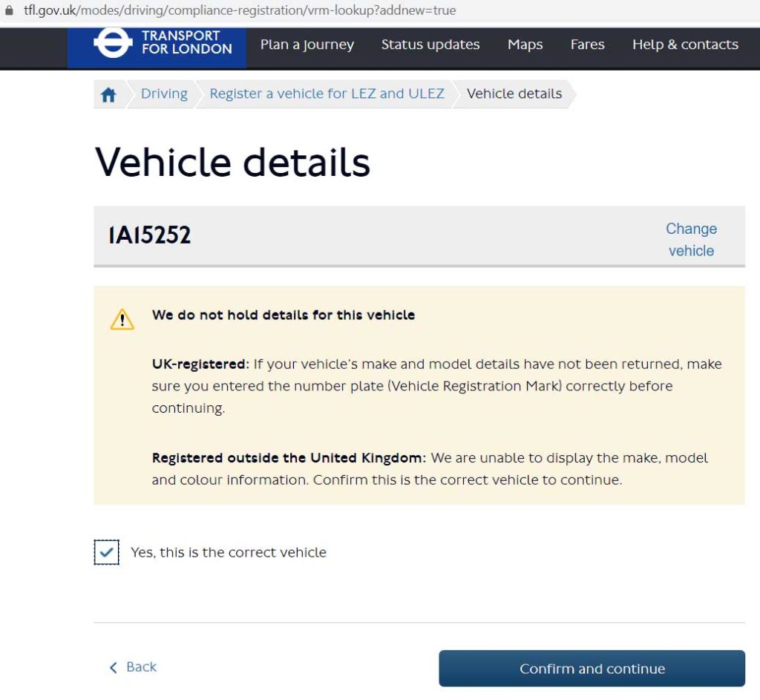The width and height of the screenshot is (760, 700).
Task: Click the yellow warning triangle icon
Action: (122, 319)
